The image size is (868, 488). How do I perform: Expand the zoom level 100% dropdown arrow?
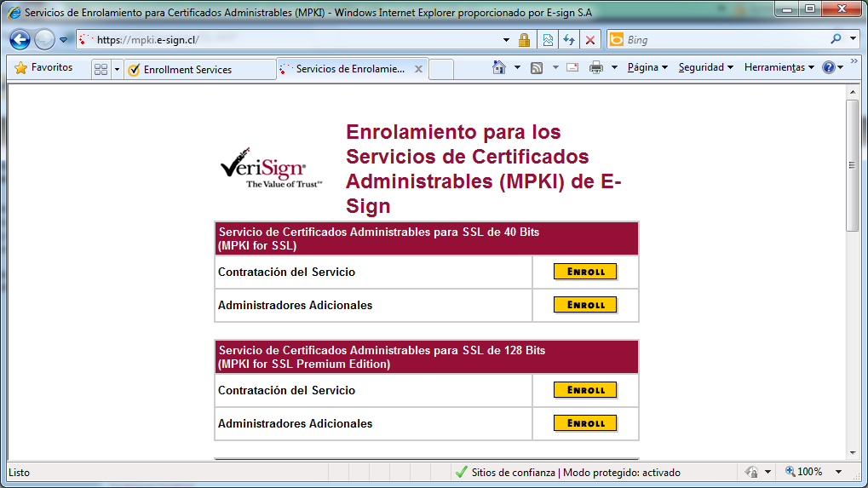[838, 472]
